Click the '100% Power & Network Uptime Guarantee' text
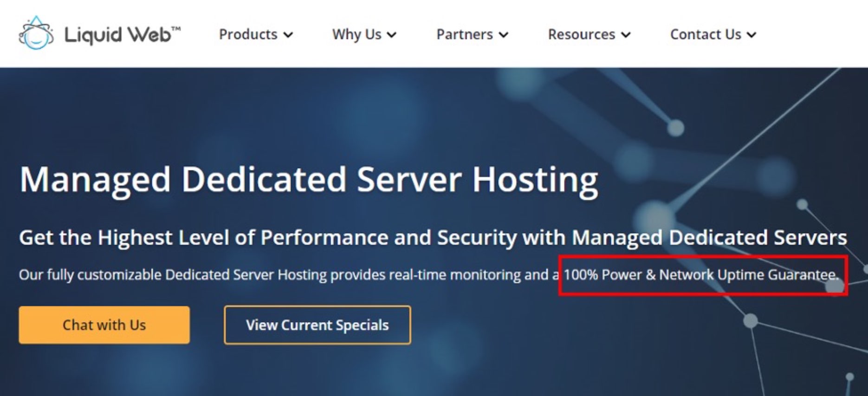The width and height of the screenshot is (868, 396). click(701, 275)
